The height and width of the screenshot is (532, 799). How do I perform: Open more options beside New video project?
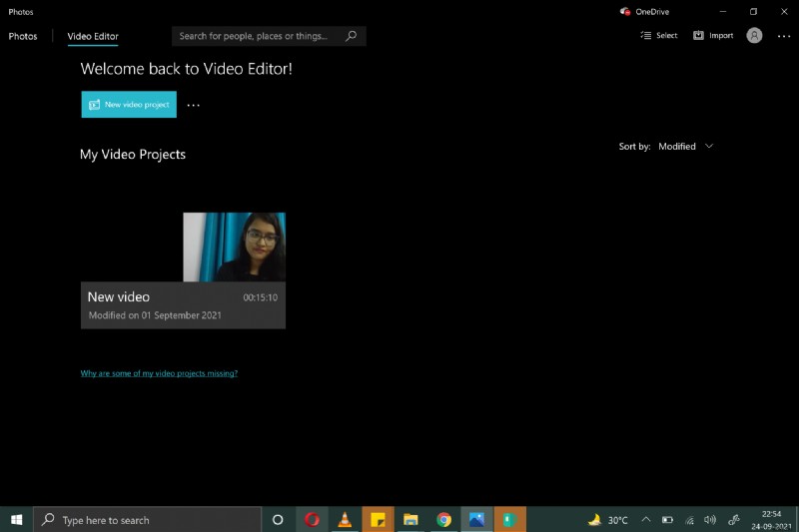193,105
